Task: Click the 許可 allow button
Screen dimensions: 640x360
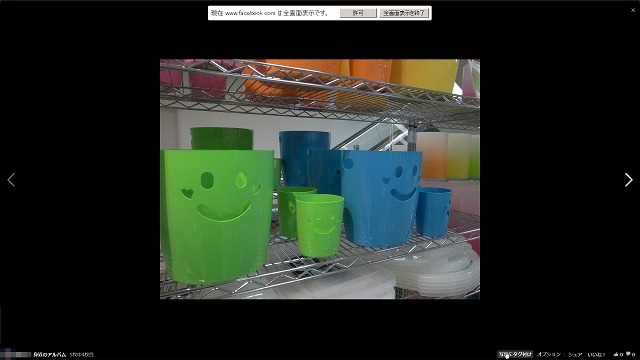Action: (358, 13)
